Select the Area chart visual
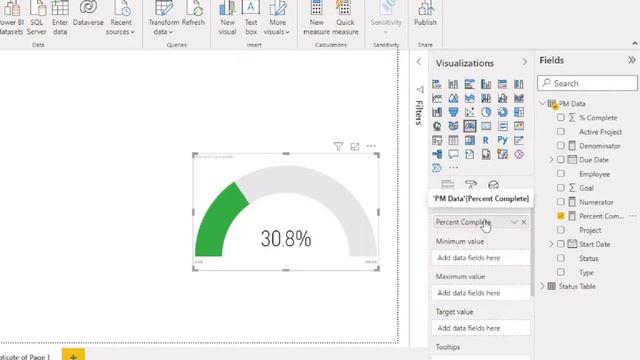The height and width of the screenshot is (360, 640). click(453, 98)
